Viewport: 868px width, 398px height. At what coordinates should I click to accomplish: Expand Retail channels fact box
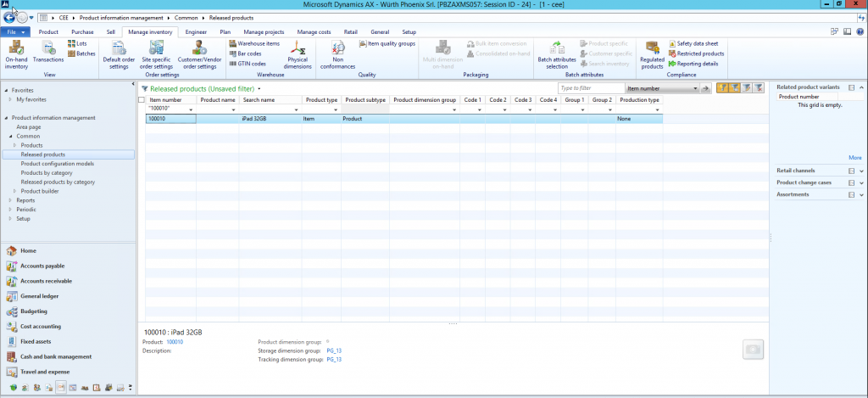point(861,171)
